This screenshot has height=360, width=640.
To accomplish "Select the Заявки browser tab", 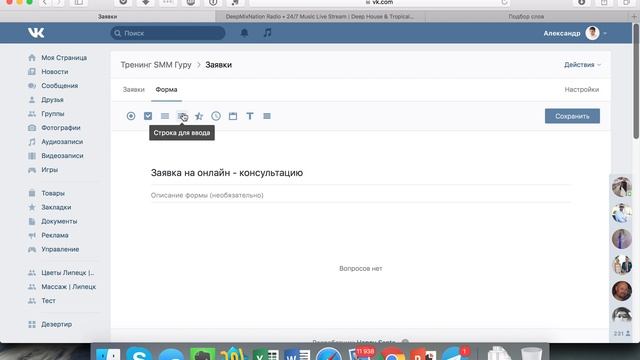I will tap(107, 16).
